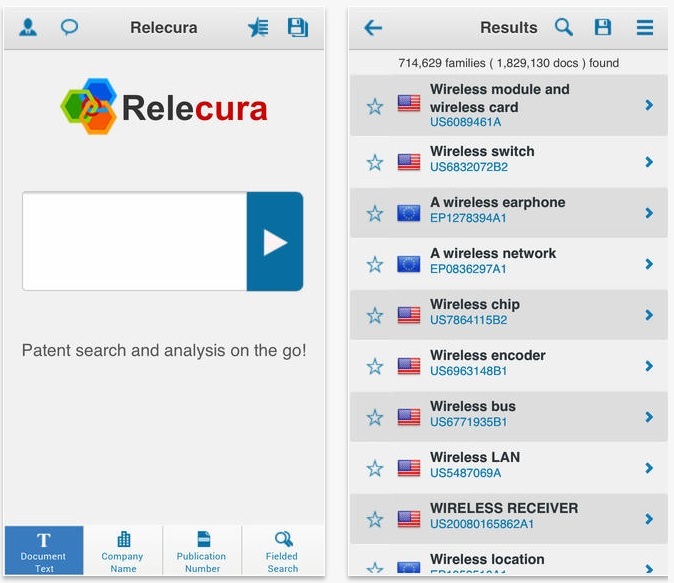Open chevron for Wireless module and wireless card

tap(649, 105)
